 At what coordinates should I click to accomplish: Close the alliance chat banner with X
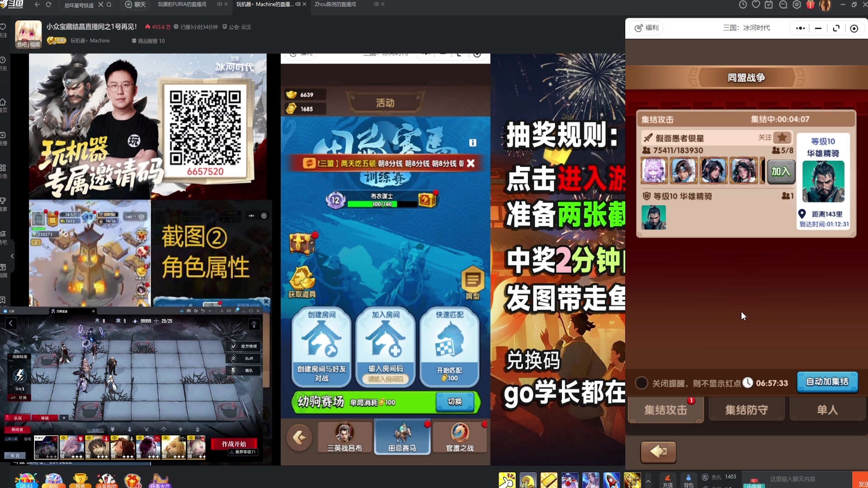pos(471,163)
